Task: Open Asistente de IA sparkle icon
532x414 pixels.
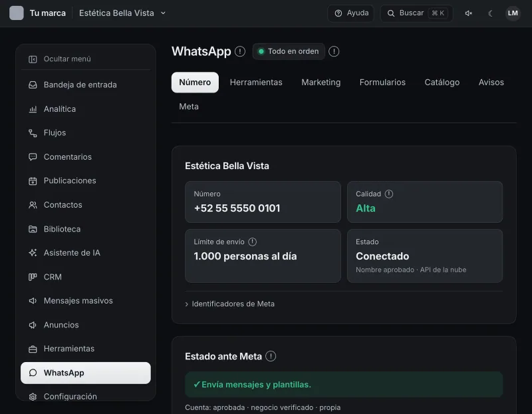Action: 33,253
